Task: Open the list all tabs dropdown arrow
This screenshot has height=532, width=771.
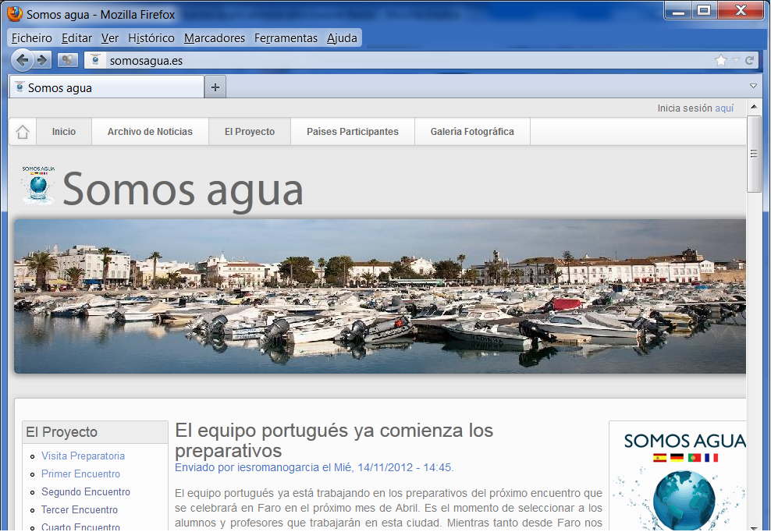Action: [753, 86]
